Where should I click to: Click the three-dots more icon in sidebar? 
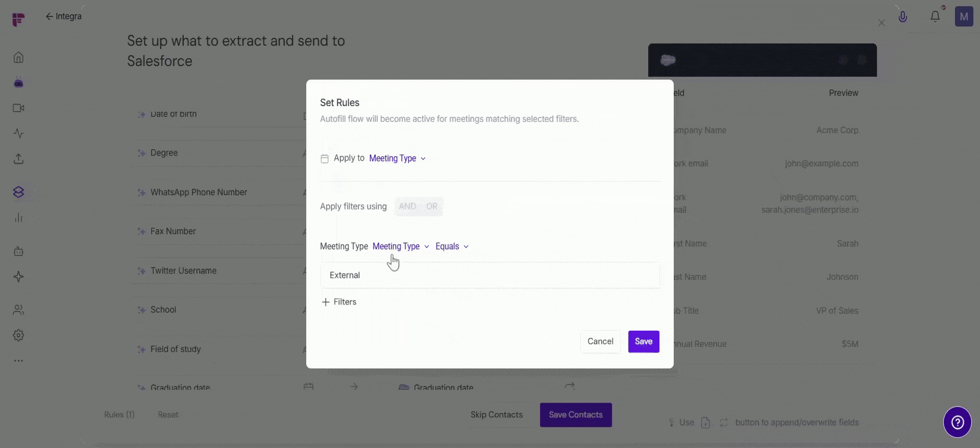point(18,361)
